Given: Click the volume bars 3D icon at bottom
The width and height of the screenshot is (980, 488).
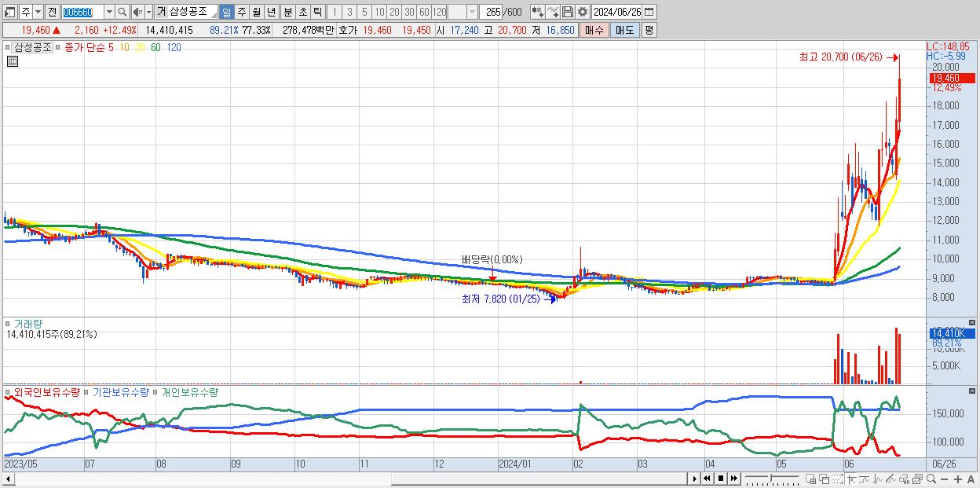Looking at the screenshot, I should pyautogui.click(x=904, y=479).
